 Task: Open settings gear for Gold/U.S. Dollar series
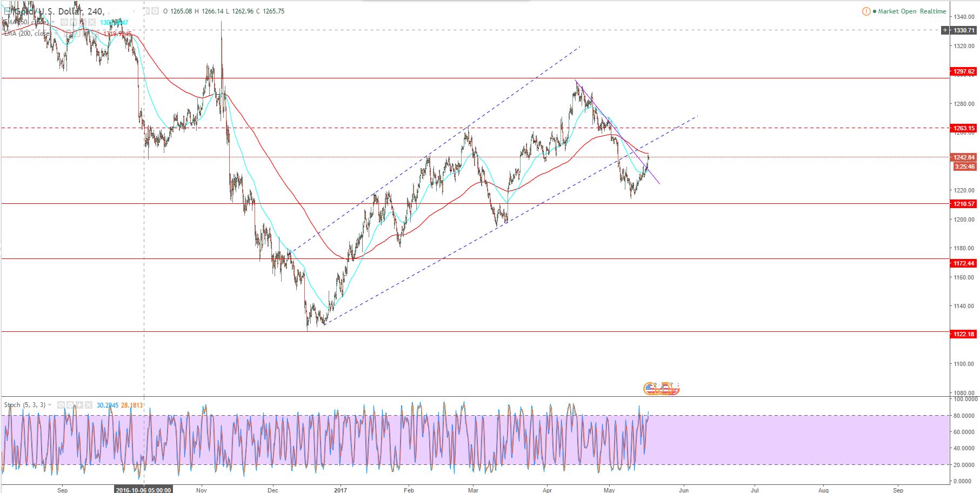tap(155, 11)
